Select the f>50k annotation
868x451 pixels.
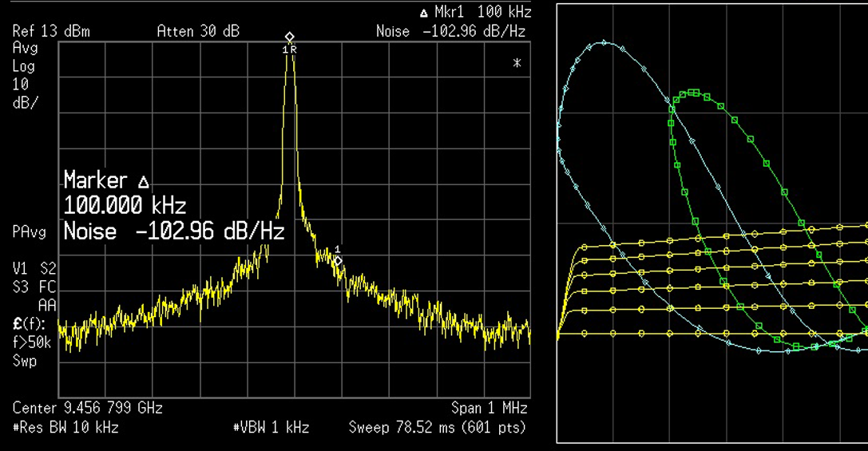(x=30, y=342)
